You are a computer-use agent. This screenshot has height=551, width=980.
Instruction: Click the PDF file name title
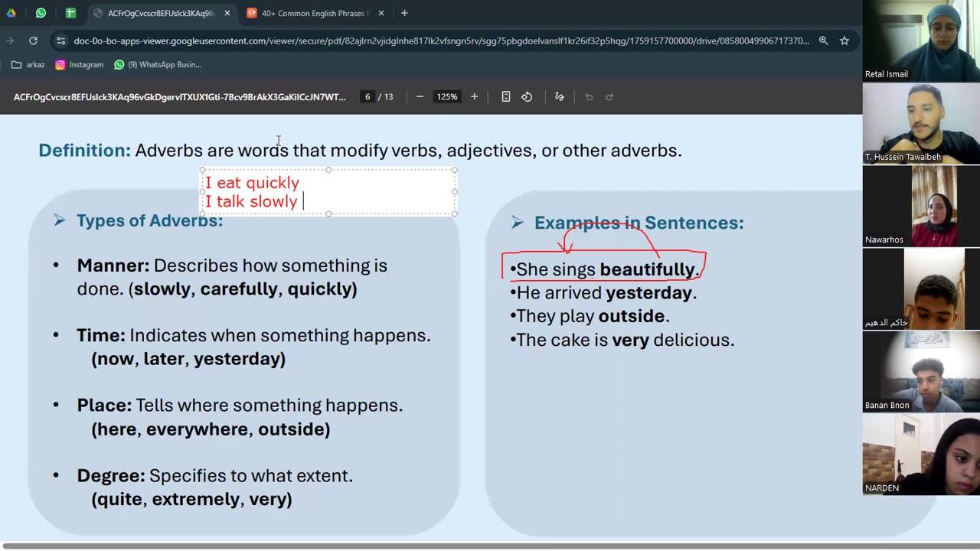[180, 97]
